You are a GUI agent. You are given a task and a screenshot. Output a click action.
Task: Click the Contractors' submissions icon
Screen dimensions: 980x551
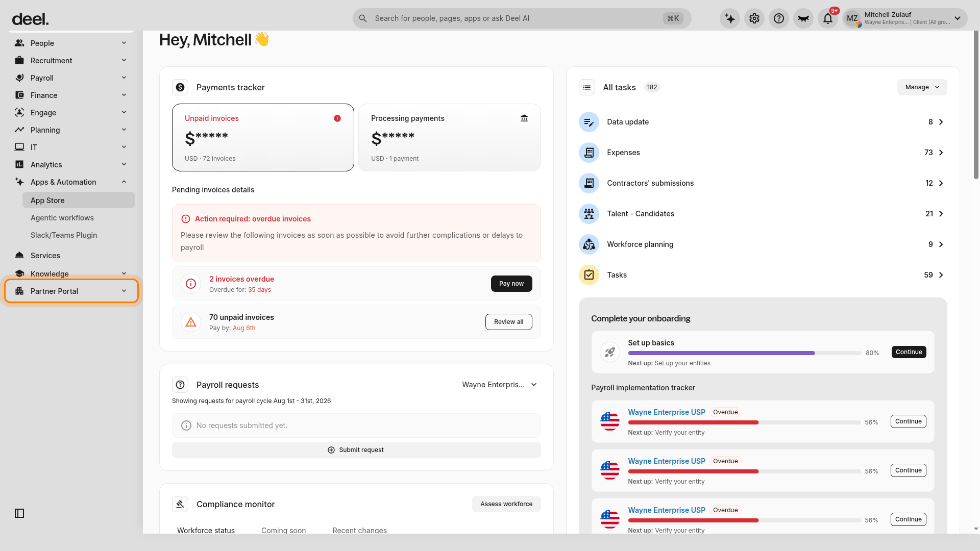(x=589, y=183)
